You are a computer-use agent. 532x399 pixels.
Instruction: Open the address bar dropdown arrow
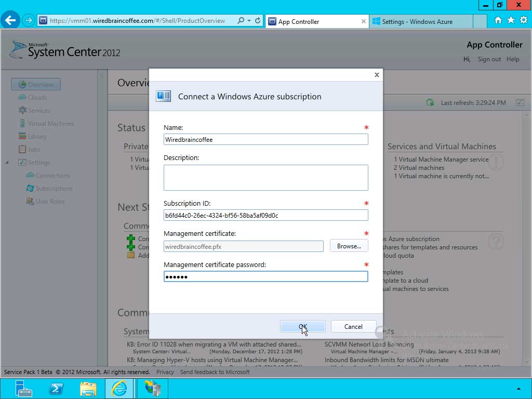point(249,21)
